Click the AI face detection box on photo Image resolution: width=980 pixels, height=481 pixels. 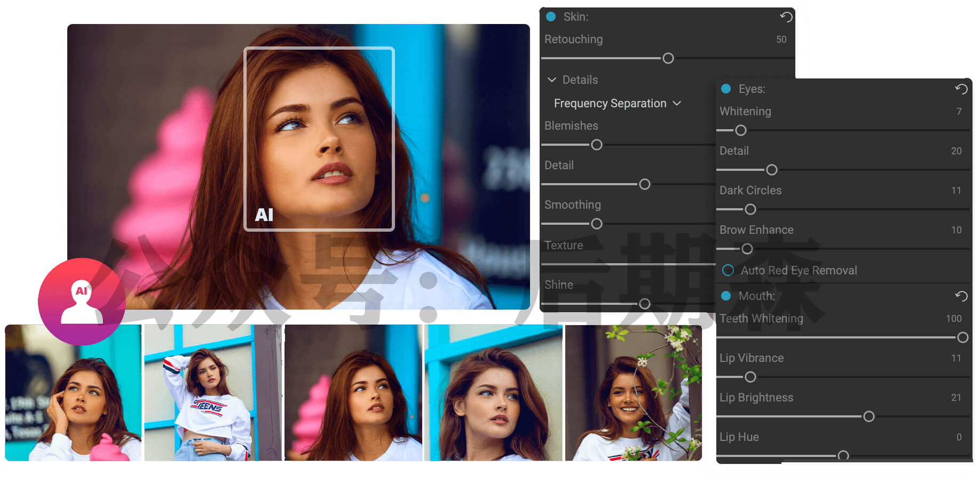tap(319, 139)
